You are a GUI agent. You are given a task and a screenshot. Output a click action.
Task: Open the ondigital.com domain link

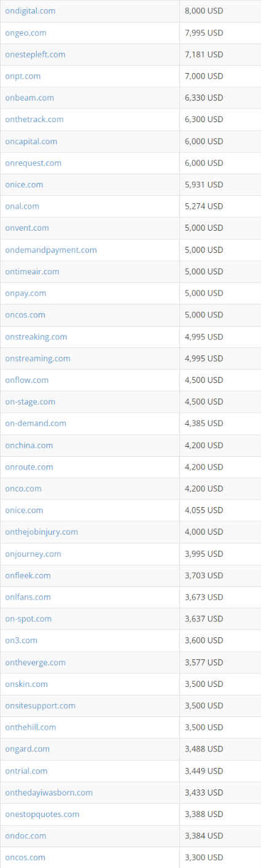[x=30, y=11]
